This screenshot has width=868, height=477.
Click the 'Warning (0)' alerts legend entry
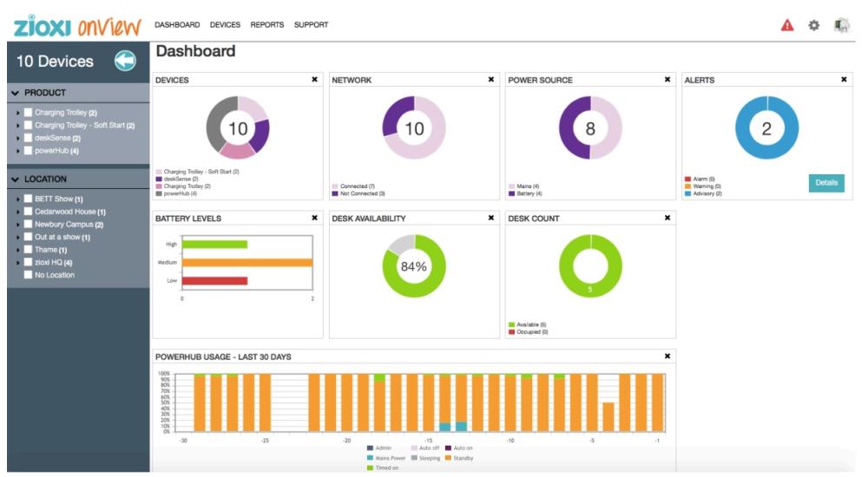click(x=703, y=186)
